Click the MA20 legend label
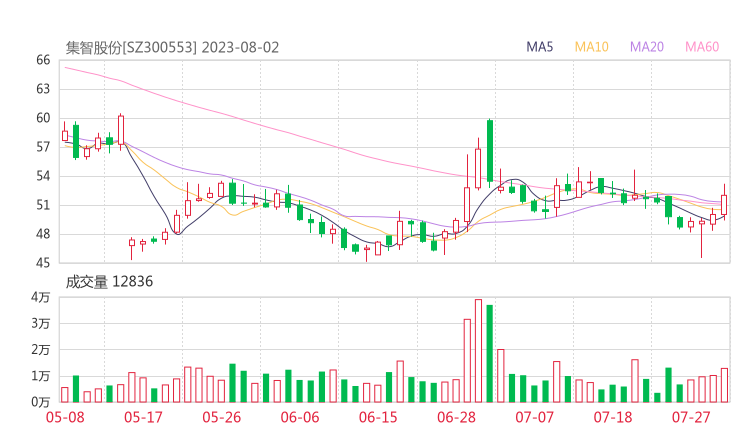 click(647, 47)
